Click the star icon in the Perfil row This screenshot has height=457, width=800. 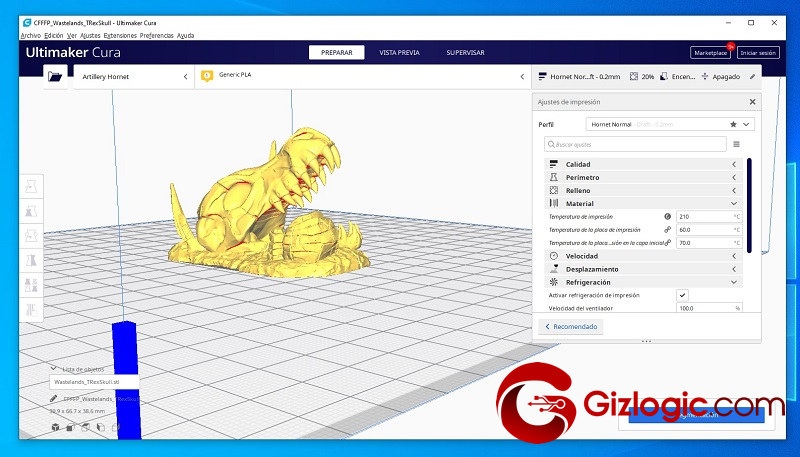point(733,125)
